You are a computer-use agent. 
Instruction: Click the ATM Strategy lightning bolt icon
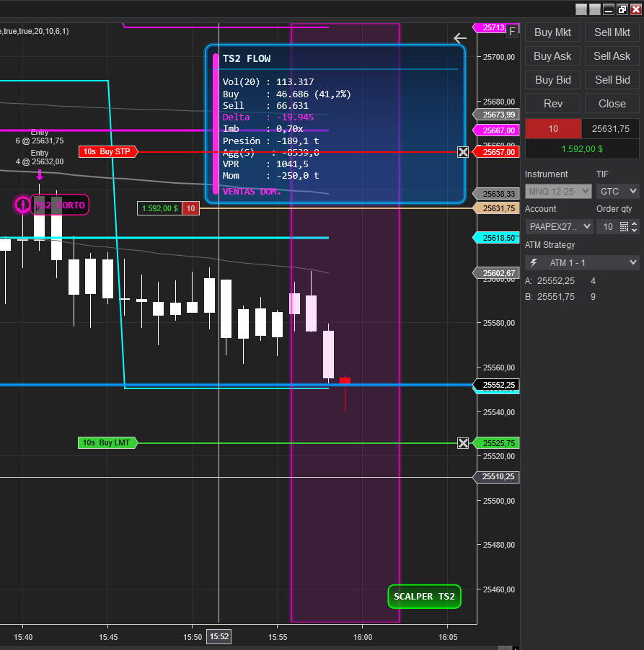[534, 263]
